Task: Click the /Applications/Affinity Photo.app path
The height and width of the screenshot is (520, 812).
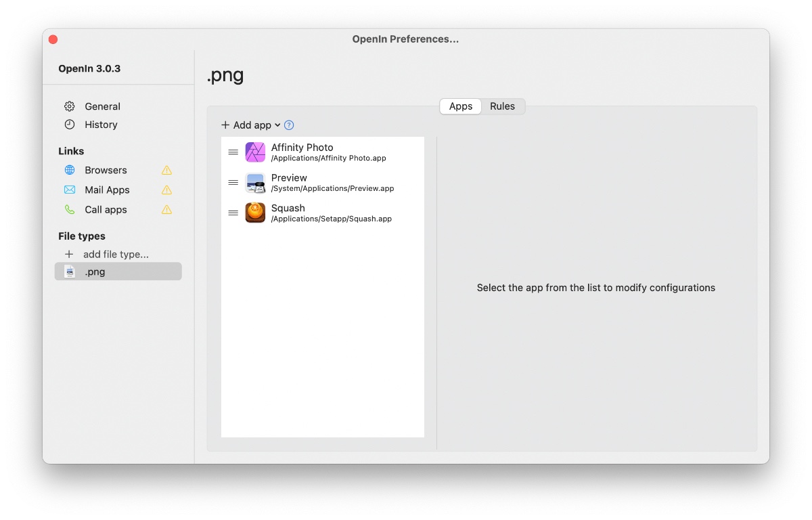Action: point(328,158)
